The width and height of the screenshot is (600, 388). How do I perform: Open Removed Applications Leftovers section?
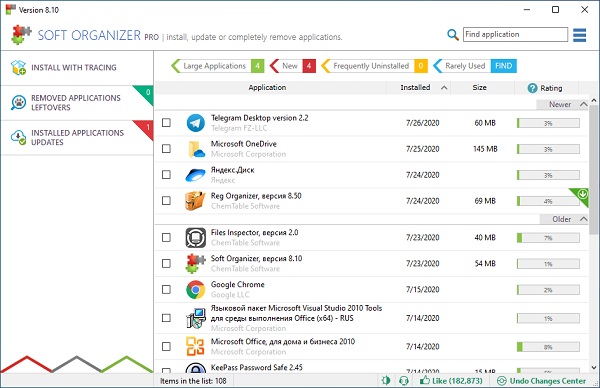[77, 103]
